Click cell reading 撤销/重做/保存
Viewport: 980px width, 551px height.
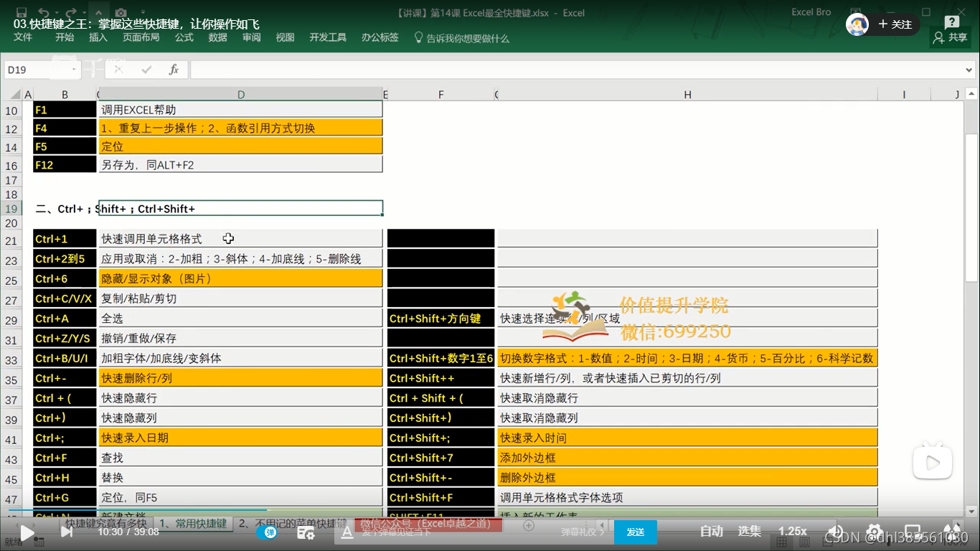[x=240, y=338]
